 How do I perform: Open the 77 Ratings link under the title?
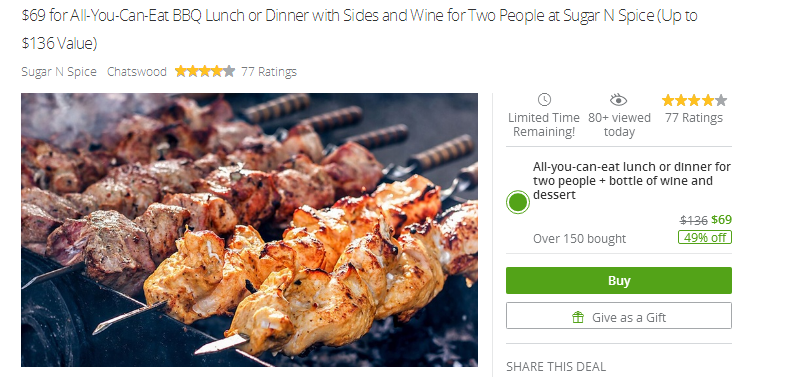tap(269, 72)
